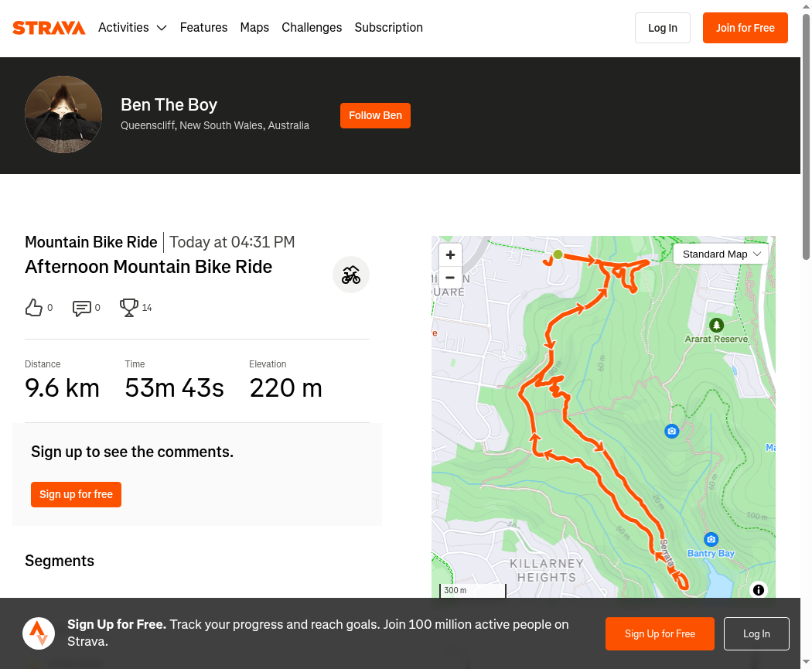Open Ben The Boy's profile picture

[x=63, y=115]
